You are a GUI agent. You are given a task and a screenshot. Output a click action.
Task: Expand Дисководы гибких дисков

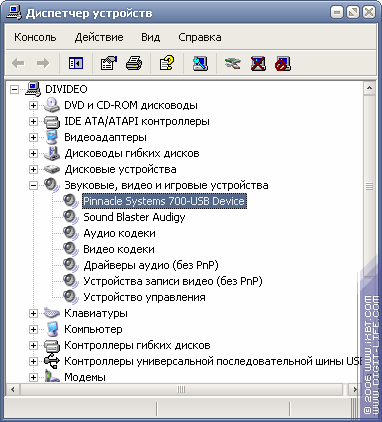tap(33, 153)
